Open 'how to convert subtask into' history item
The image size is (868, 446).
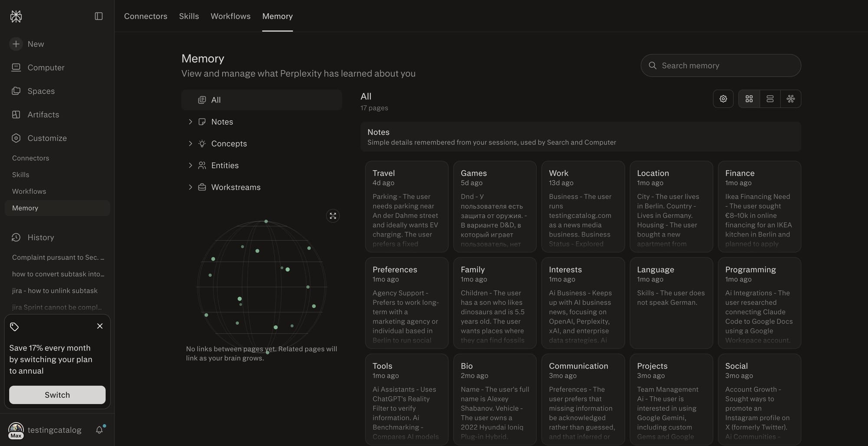click(57, 274)
